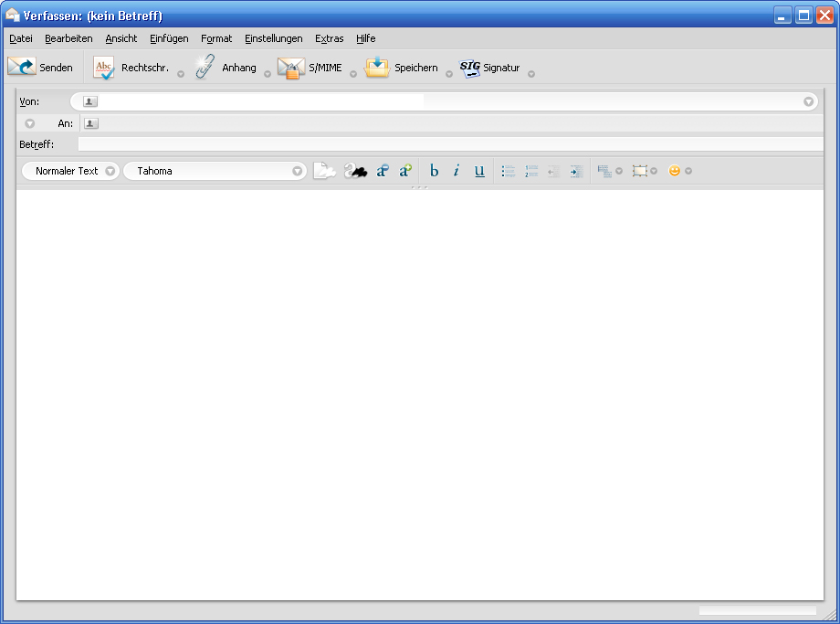The image size is (840, 624).
Task: Open the dropdown arrow next to Speichern
Action: [449, 74]
